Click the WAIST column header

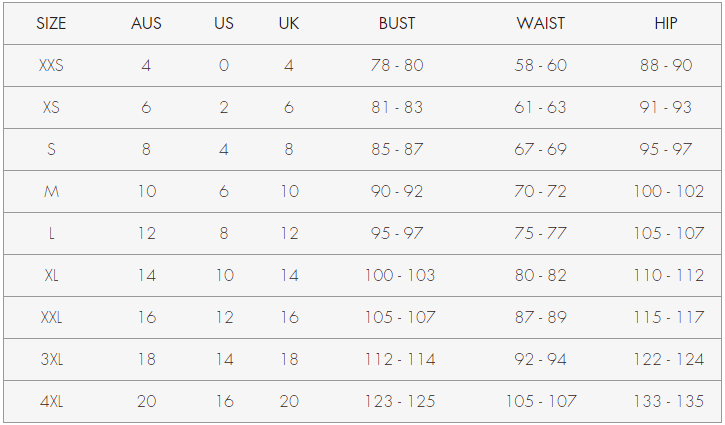pyautogui.click(x=540, y=23)
